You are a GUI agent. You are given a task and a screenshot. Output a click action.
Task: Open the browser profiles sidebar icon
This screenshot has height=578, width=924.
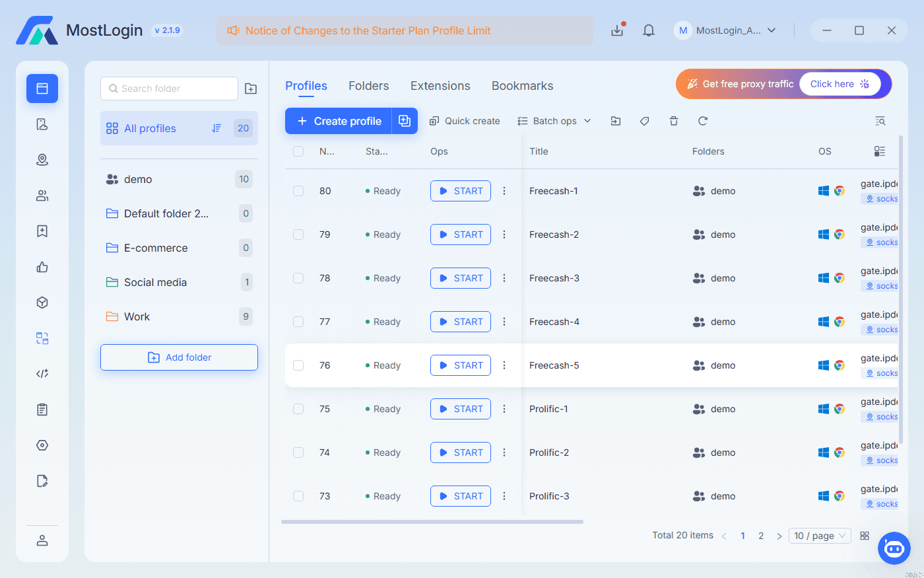42,89
